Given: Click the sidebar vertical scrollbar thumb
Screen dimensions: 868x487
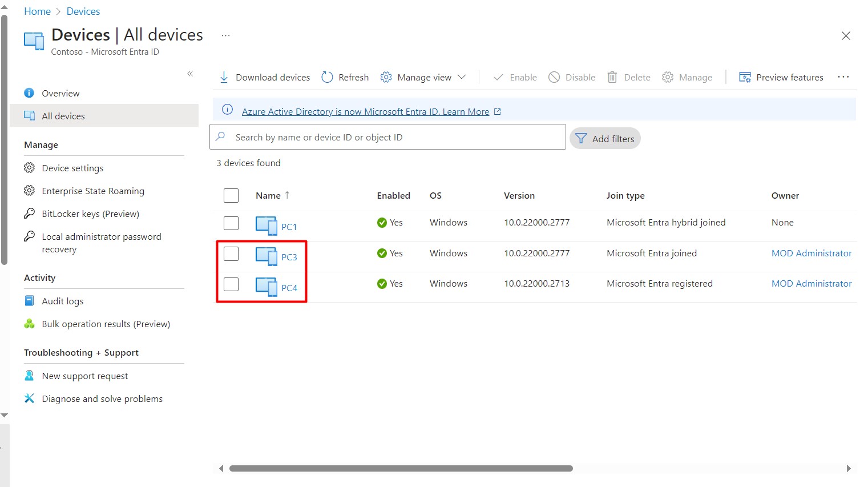Looking at the screenshot, I should click(x=5, y=140).
